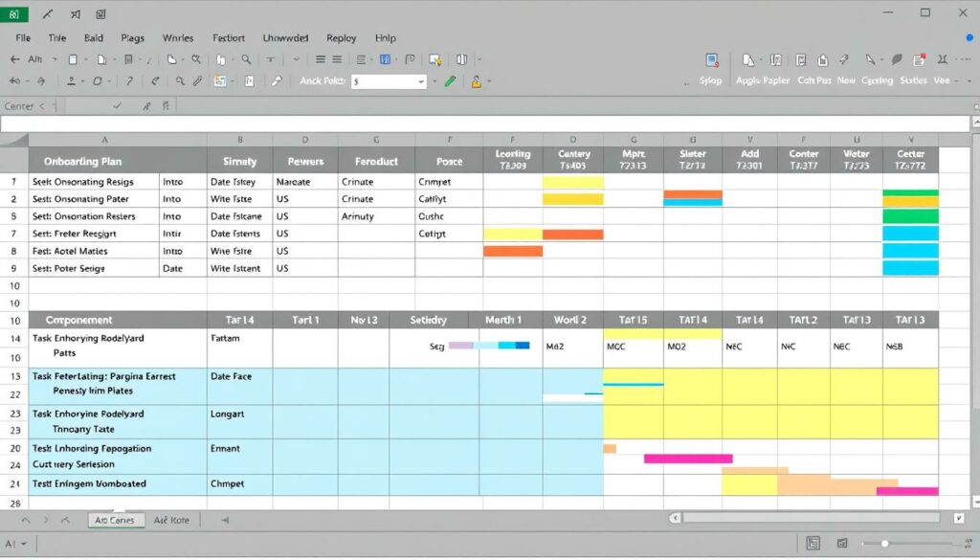Click the three dots more options icon
The image size is (980, 560).
click(x=965, y=59)
